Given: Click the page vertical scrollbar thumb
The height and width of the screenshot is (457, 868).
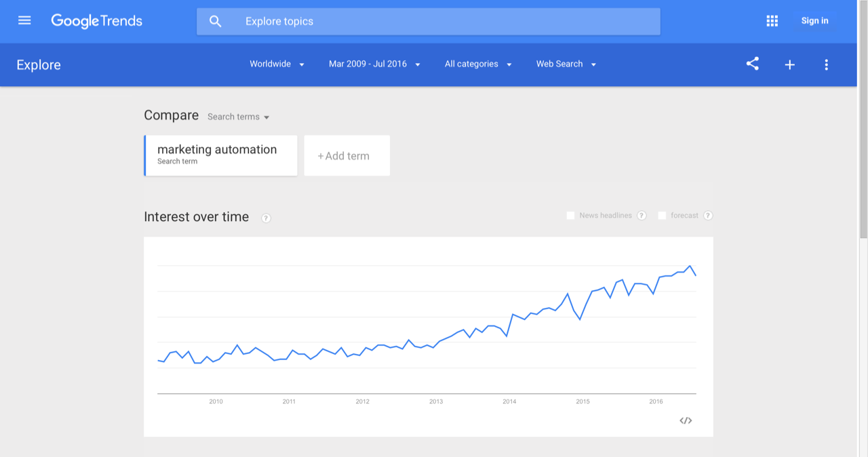Looking at the screenshot, I should [863, 119].
